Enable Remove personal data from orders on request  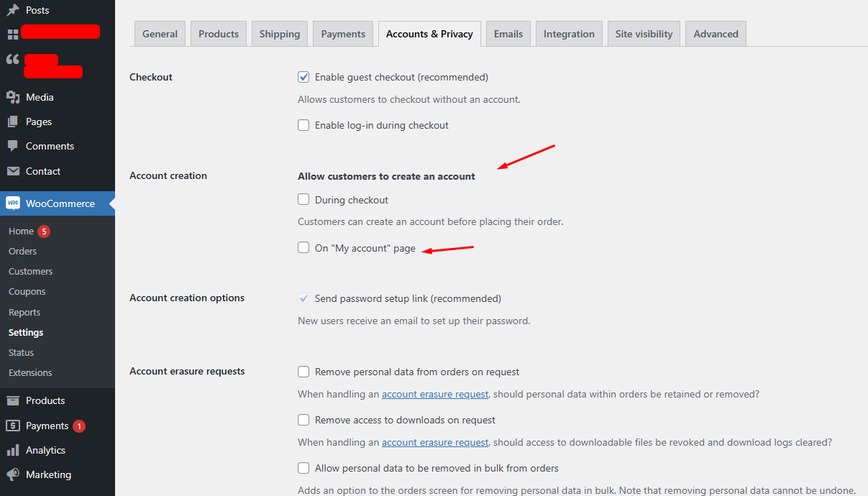[x=303, y=372]
